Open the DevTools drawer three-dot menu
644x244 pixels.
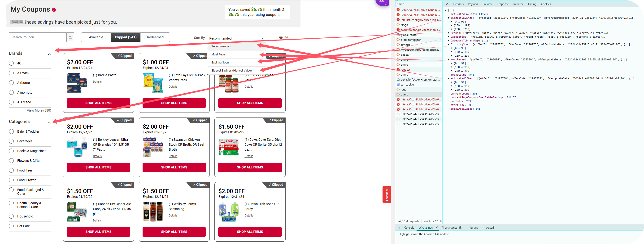tap(399, 227)
